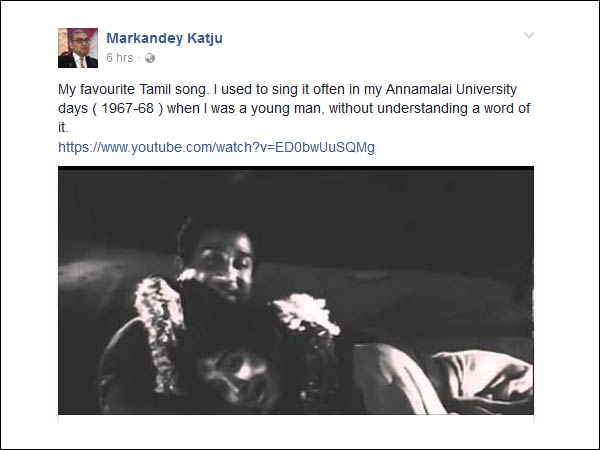Visit the Markandey Katju profile name link

(x=164, y=38)
